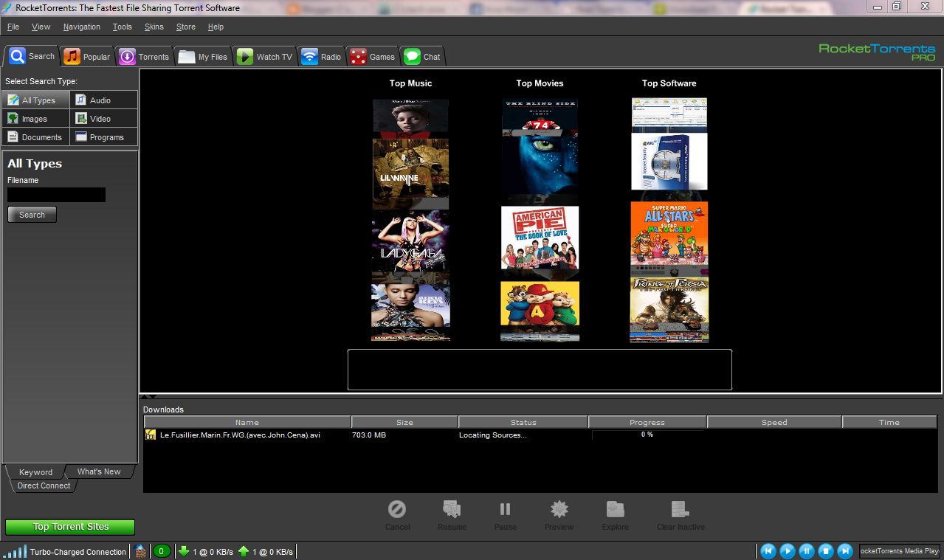The image size is (944, 560).
Task: Click the Filename input field
Action: (56, 195)
